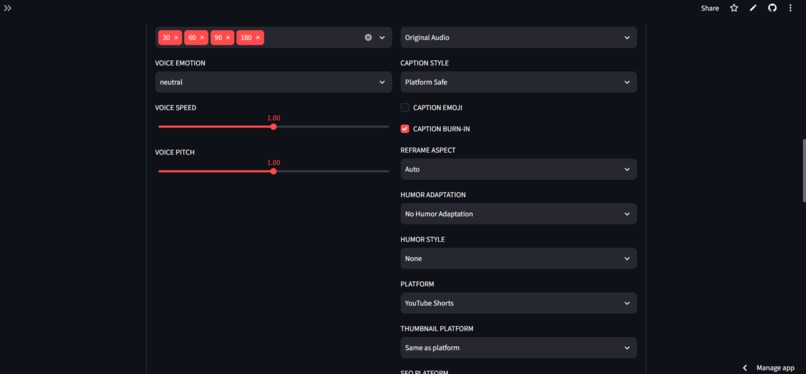
Task: Enable the Caption Emoji checkbox
Action: click(x=405, y=108)
